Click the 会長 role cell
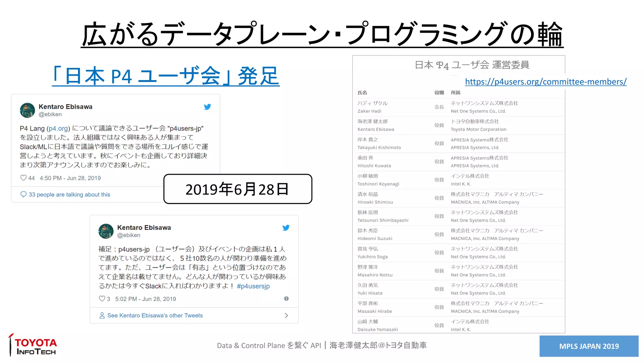 [439, 107]
